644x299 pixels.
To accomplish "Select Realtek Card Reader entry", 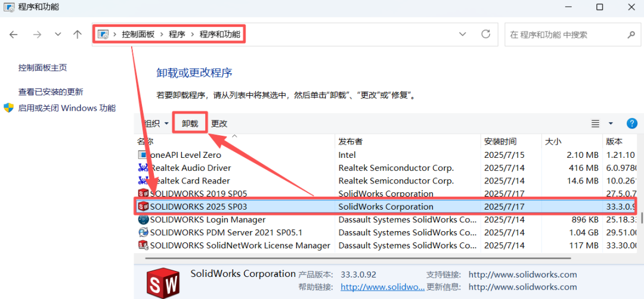I will [386, 181].
